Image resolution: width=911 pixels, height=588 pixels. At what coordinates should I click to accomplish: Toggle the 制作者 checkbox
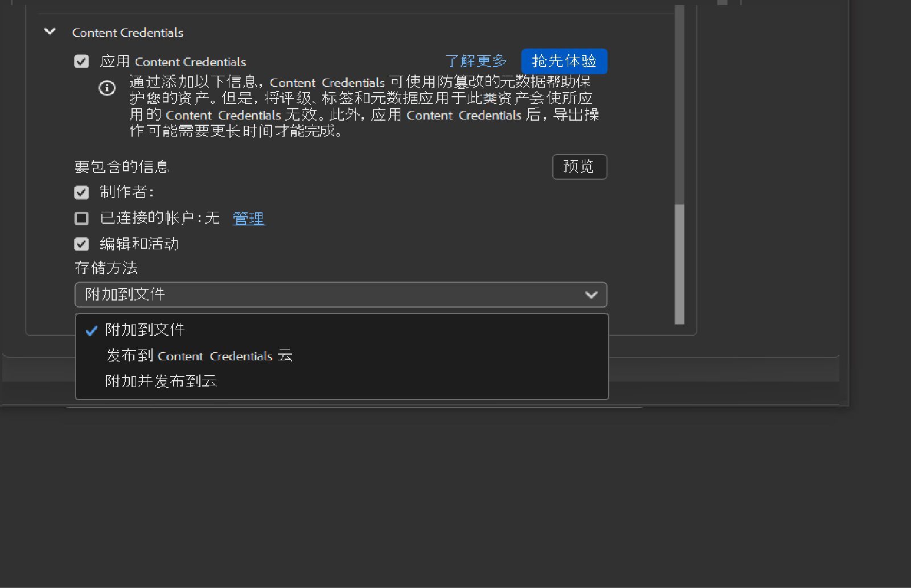[81, 192]
